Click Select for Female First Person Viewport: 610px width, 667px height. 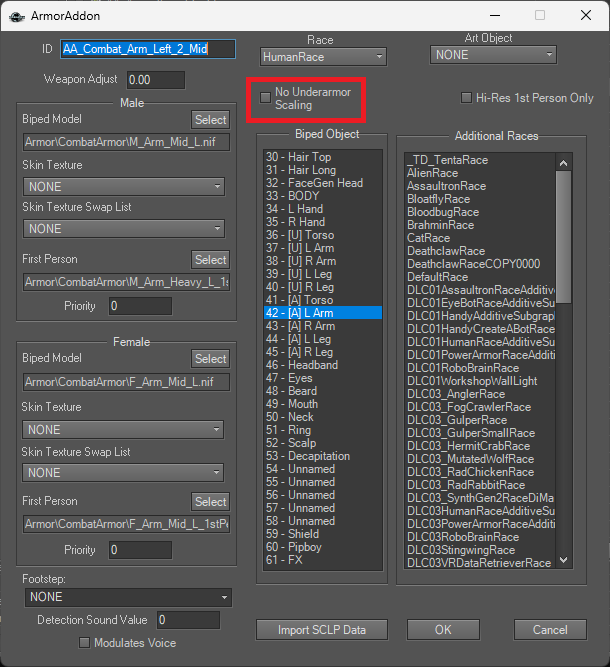pos(211,502)
